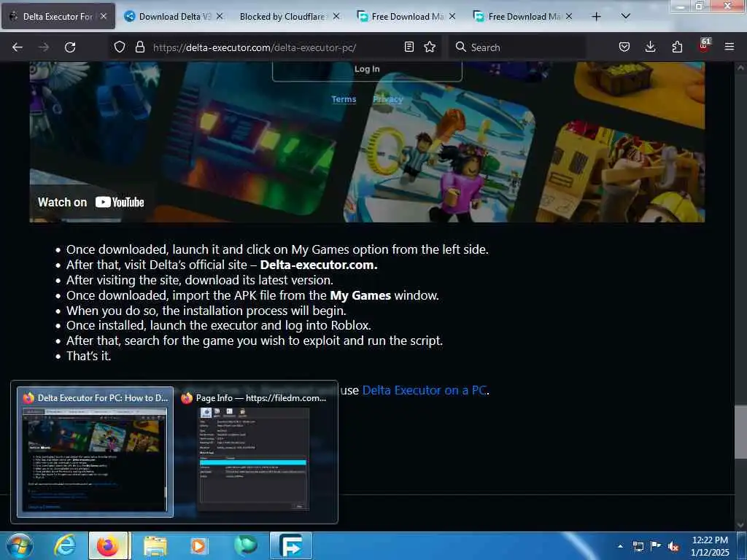This screenshot has width=747, height=560.
Task: Open the clock showing 12:22 PM
Action: coord(710,545)
